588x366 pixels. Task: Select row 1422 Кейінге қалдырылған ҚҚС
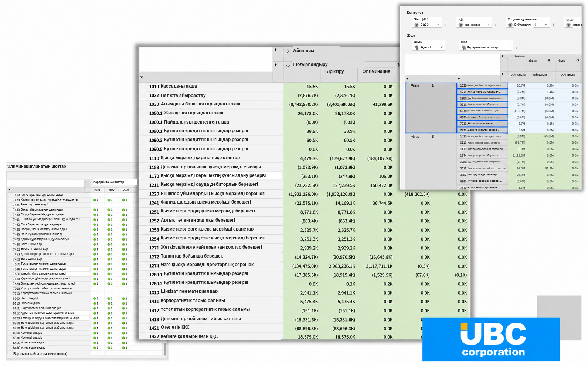click(211, 336)
